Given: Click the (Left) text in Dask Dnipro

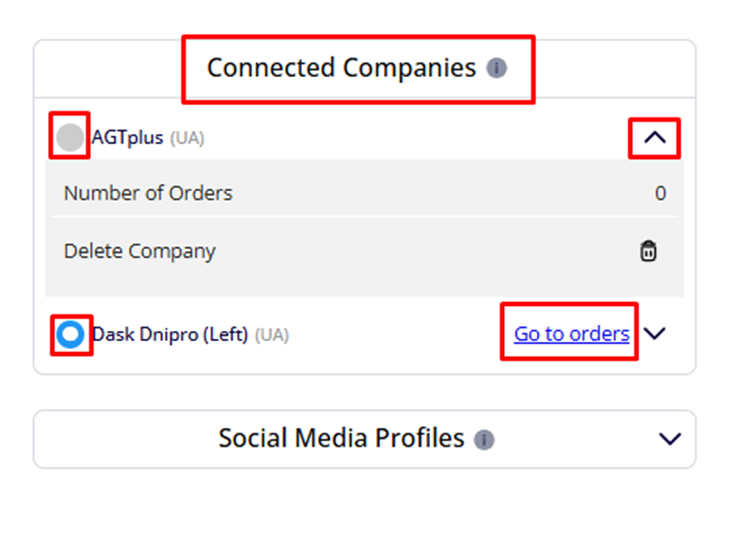Looking at the screenshot, I should tap(225, 334).
